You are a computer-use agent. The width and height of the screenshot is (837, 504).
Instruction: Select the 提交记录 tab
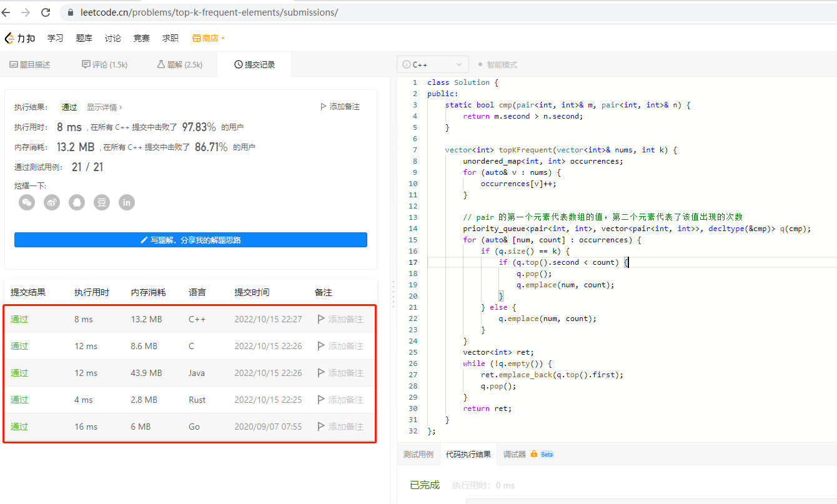pos(254,64)
